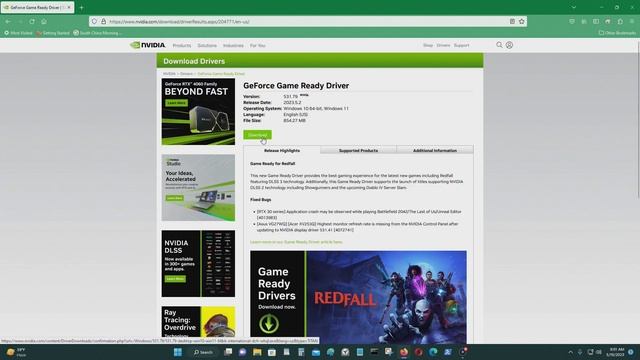Toggle reader view icon in address bar
The width and height of the screenshot is (640, 360).
click(x=512, y=21)
